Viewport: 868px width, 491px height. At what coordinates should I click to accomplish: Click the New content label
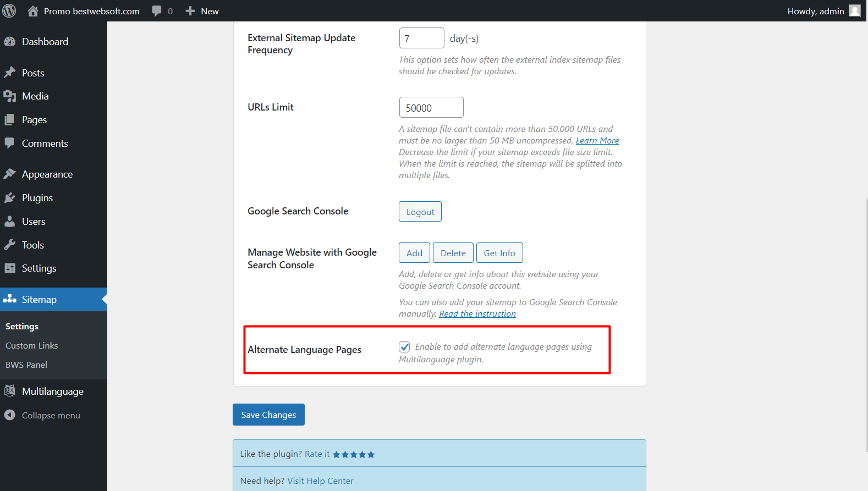pos(210,11)
